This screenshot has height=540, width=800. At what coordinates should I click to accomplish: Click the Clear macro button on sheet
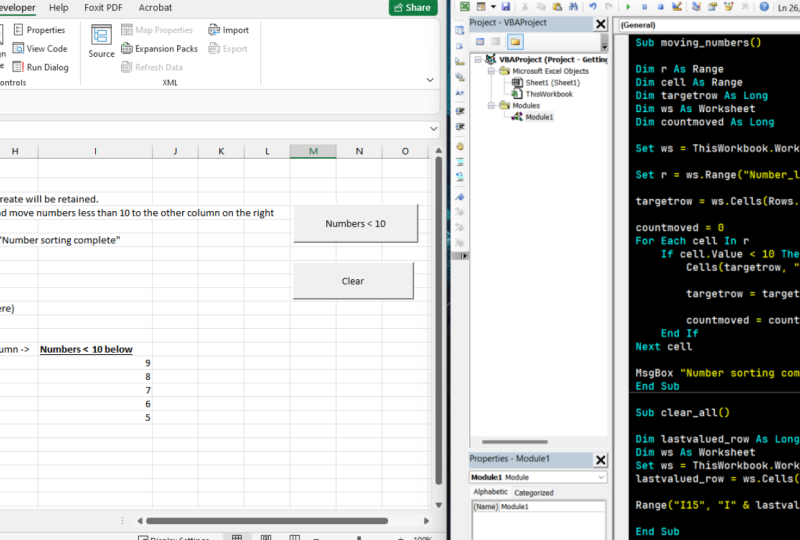pyautogui.click(x=353, y=281)
